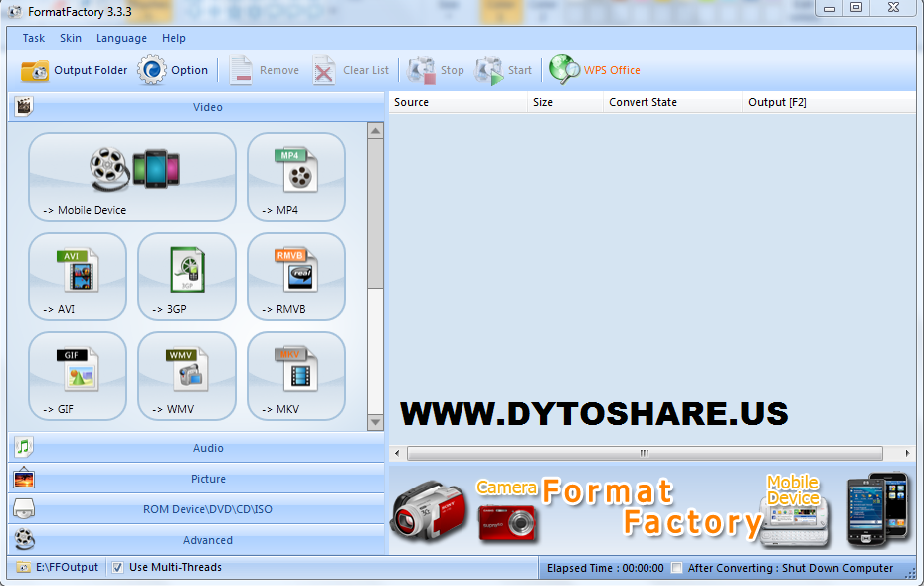Open the Task menu
924x586 pixels.
34,38
